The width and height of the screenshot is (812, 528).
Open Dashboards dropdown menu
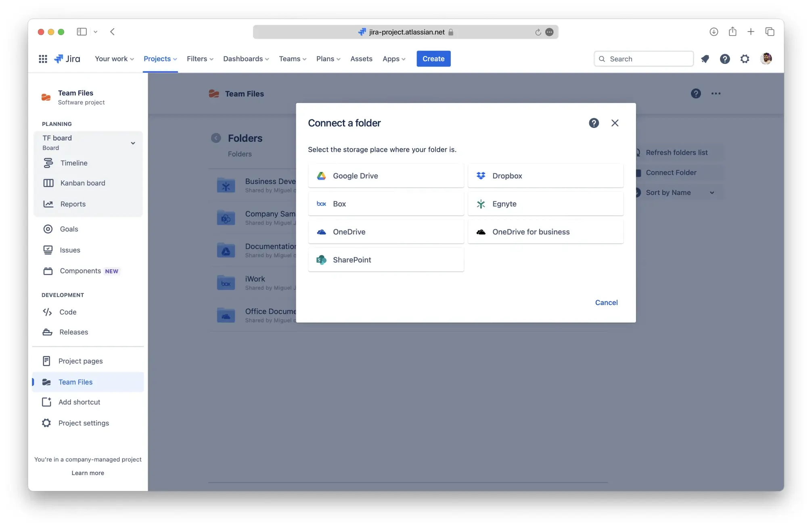246,59
